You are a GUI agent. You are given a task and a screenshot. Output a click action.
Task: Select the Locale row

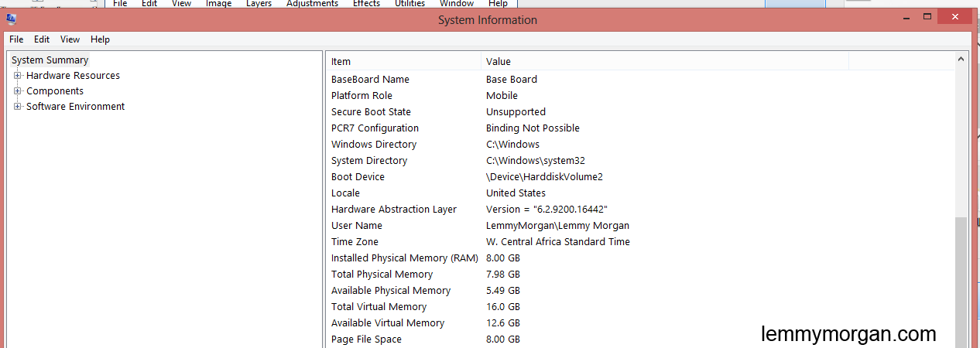point(640,193)
